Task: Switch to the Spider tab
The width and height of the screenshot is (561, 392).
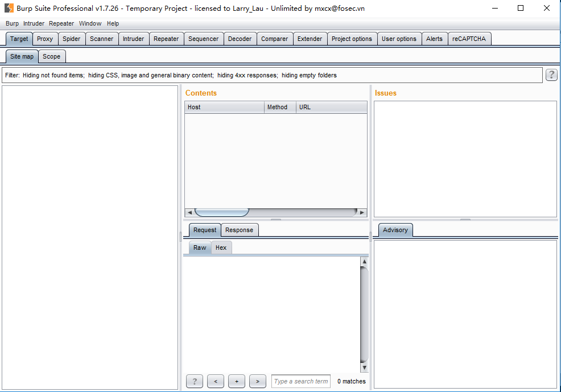Action: [72, 39]
